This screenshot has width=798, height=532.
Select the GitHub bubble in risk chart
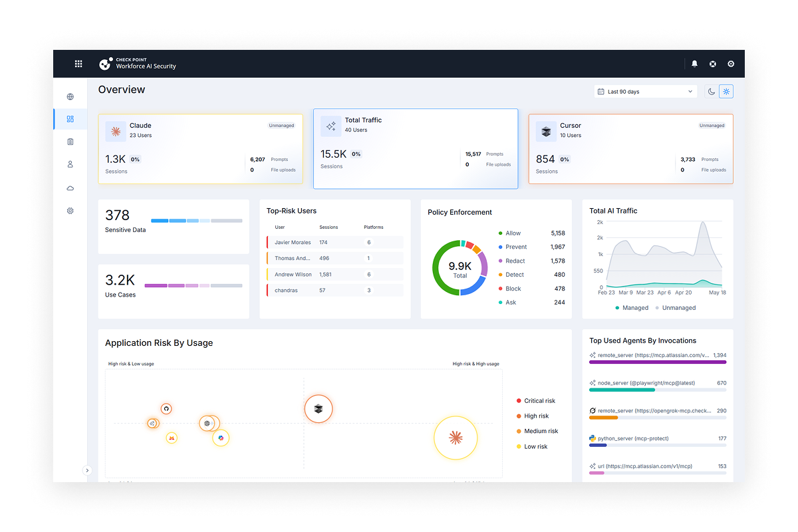click(166, 409)
